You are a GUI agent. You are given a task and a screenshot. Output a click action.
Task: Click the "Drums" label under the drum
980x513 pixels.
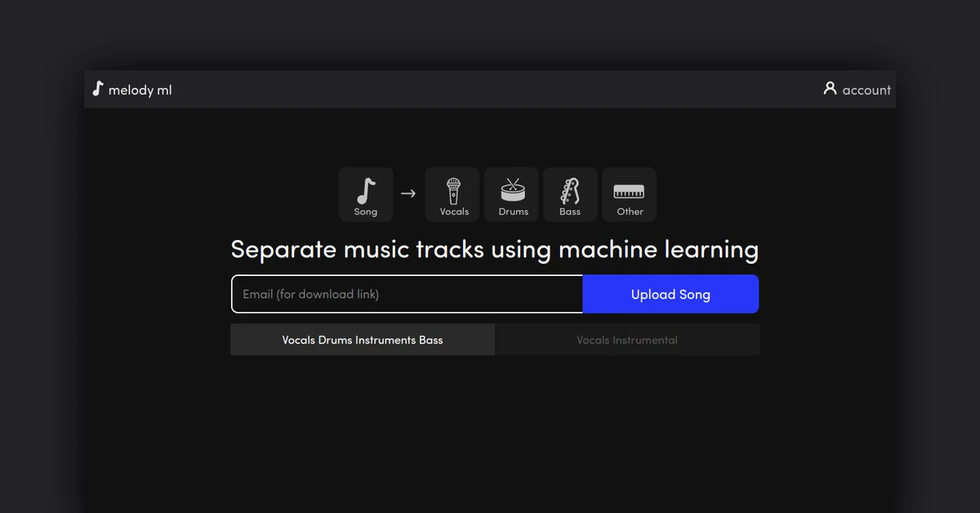click(x=513, y=212)
